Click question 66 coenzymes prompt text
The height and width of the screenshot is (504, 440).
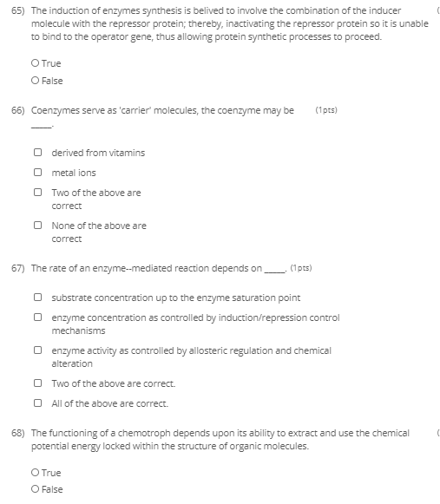[x=162, y=110]
